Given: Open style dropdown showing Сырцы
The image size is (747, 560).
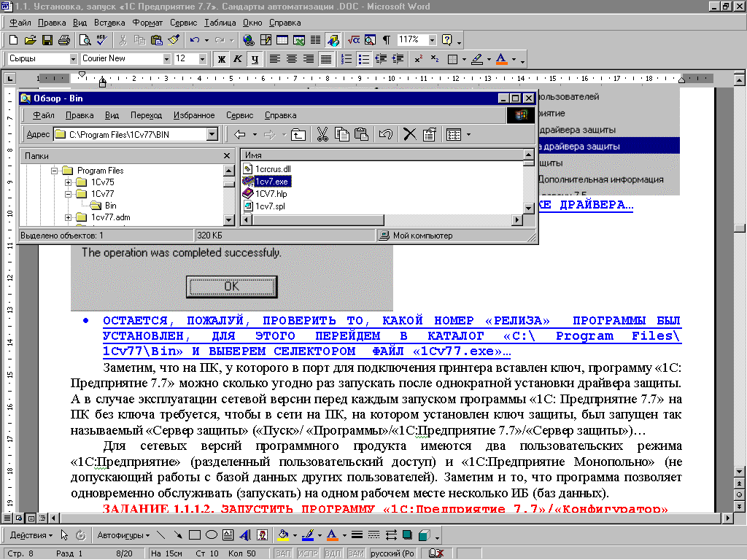Looking at the screenshot, I should click(74, 59).
